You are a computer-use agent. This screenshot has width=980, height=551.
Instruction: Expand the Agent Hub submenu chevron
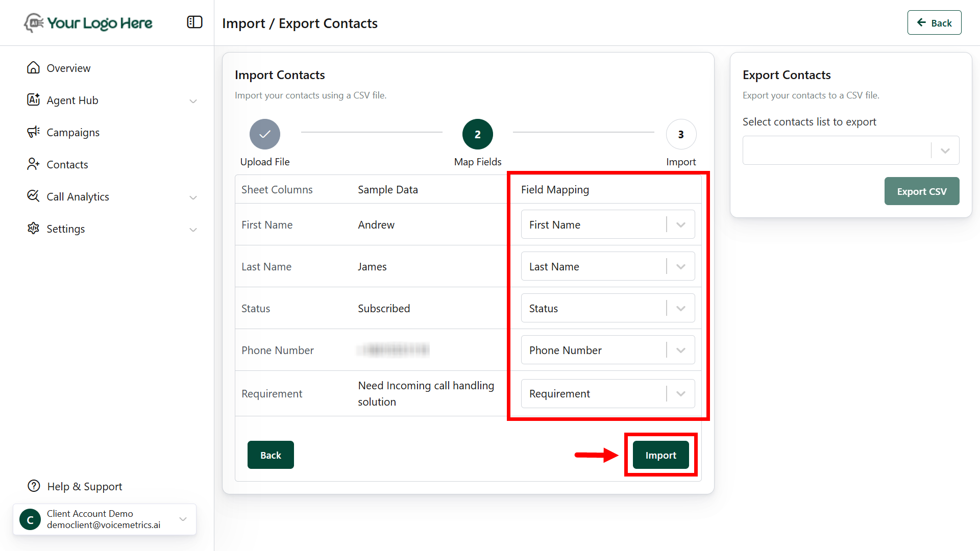(x=193, y=101)
